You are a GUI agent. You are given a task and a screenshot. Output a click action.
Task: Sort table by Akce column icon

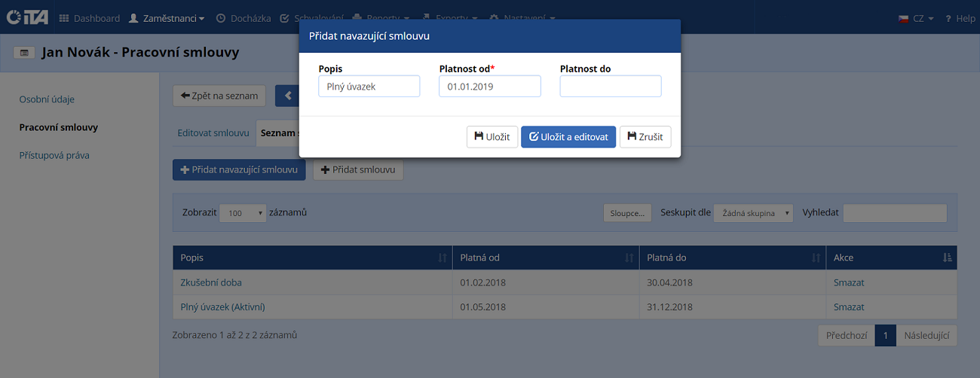pyautogui.click(x=947, y=258)
